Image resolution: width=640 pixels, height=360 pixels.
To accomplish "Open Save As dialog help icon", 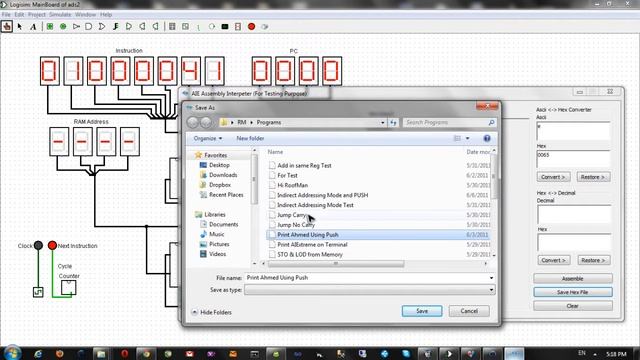I will point(487,138).
